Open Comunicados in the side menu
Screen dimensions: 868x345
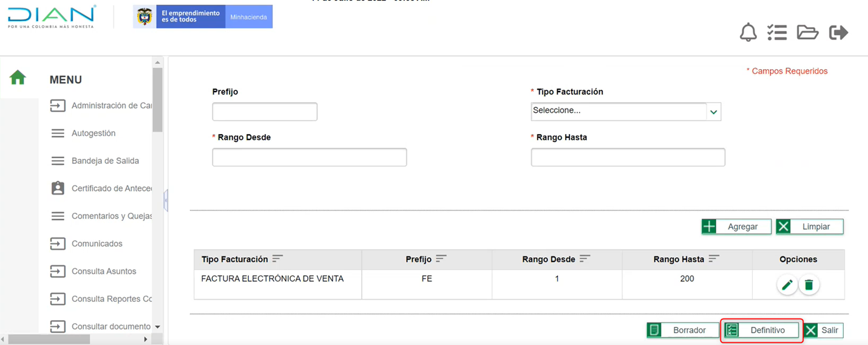[x=97, y=244]
